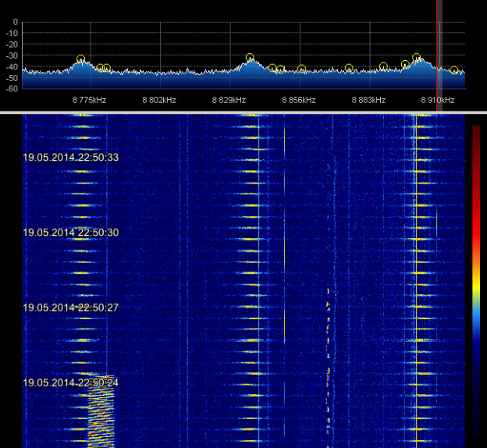Select peak marker atop the rightmost spectrum hump
The height and width of the screenshot is (448, 487).
(417, 58)
